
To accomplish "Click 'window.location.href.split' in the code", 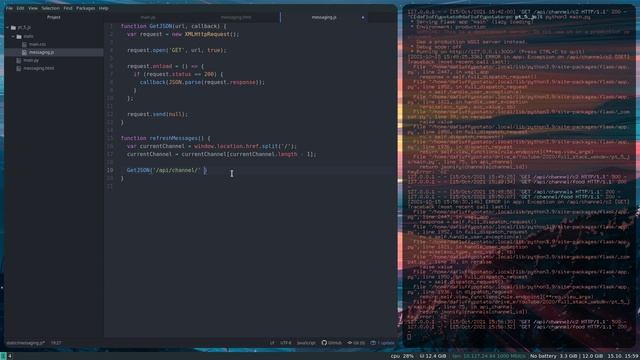I will 236,146.
